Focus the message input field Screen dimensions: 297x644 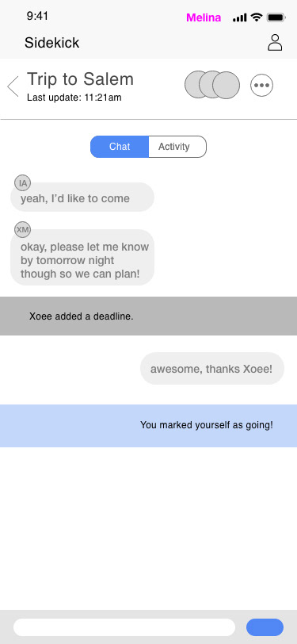[124, 627]
